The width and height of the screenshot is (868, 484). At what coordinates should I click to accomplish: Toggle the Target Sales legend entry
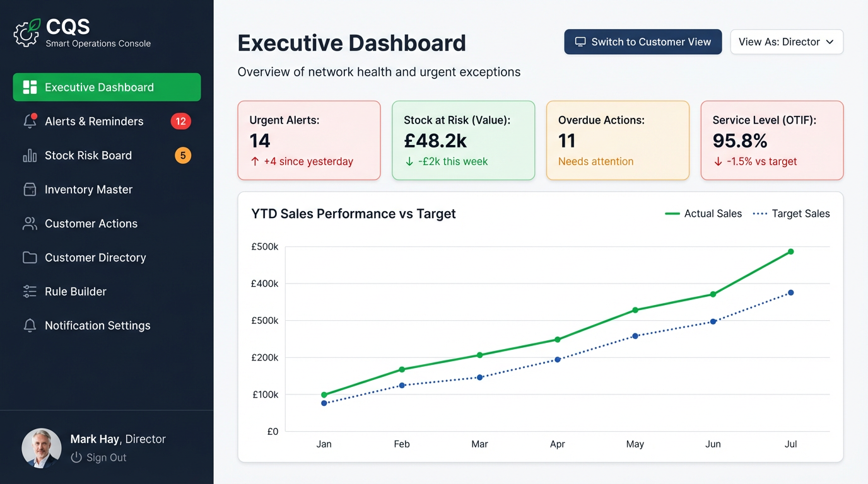pos(791,214)
